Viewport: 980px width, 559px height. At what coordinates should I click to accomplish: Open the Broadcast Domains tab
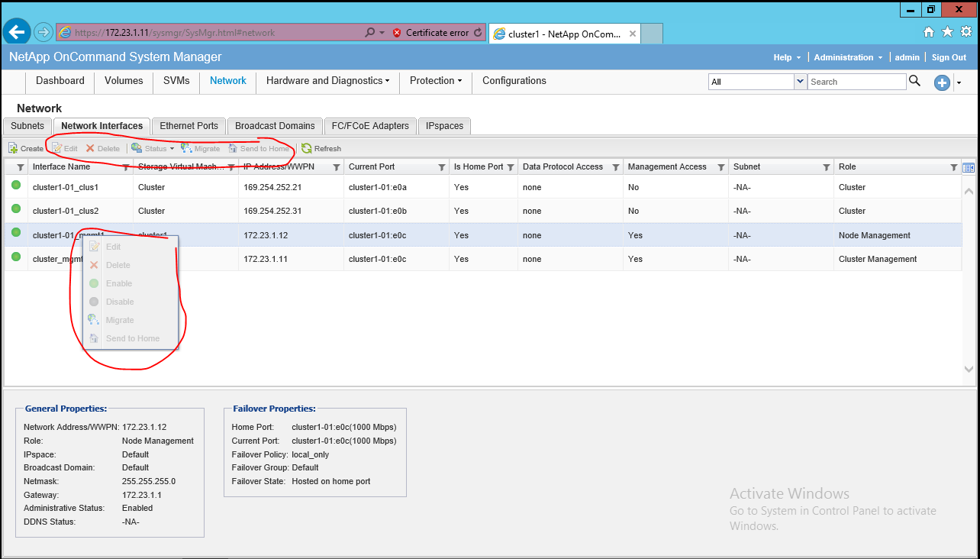(275, 126)
